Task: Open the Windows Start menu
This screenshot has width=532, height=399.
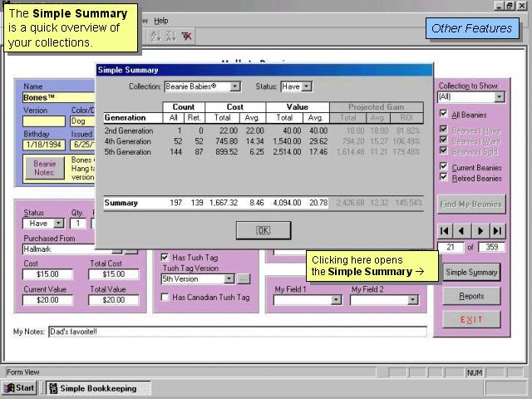Action: [x=20, y=388]
